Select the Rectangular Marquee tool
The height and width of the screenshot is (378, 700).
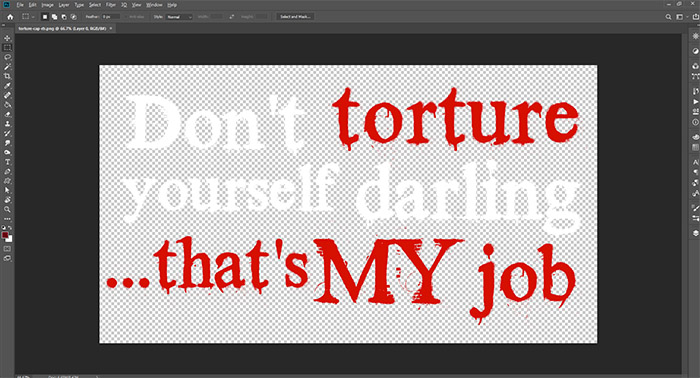click(7, 48)
